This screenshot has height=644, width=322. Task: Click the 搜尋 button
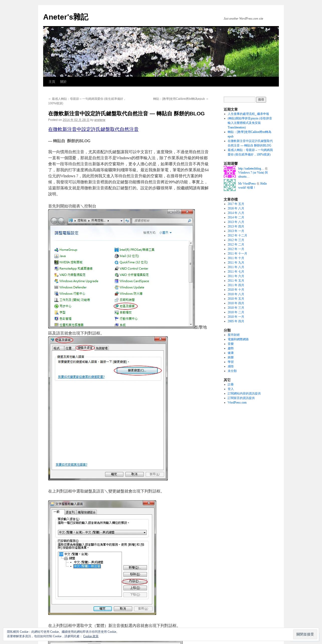coord(261,100)
